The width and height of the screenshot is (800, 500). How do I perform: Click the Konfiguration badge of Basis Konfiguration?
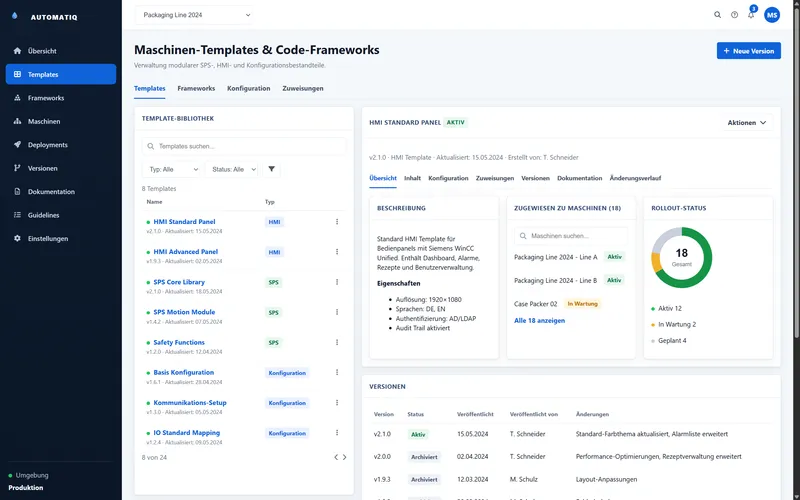pyautogui.click(x=287, y=373)
